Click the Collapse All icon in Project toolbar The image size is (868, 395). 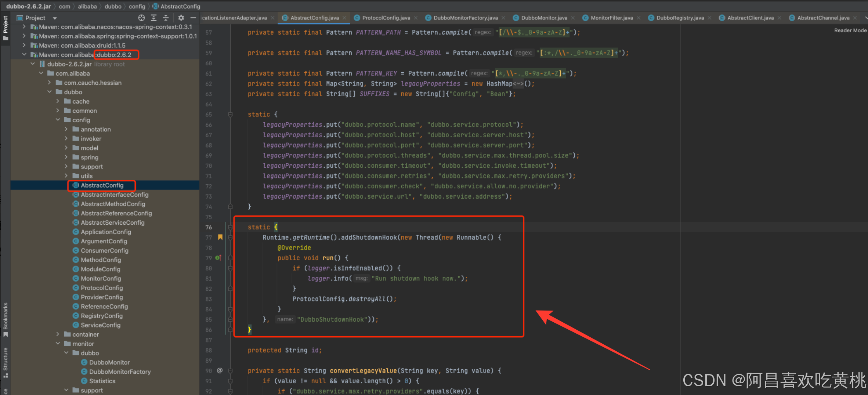[x=166, y=18]
